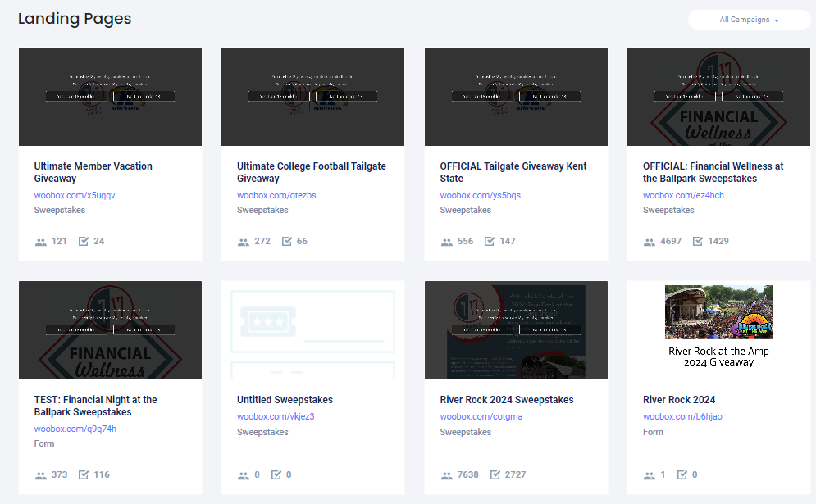
Task: Click visitors icon on Ultimate Member Vacation Giveaway
Action: 40,242
